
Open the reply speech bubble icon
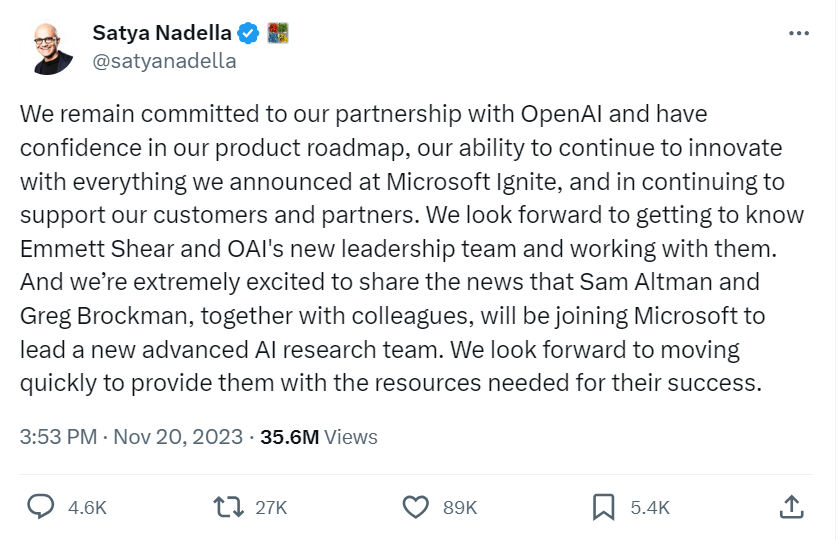click(40, 507)
